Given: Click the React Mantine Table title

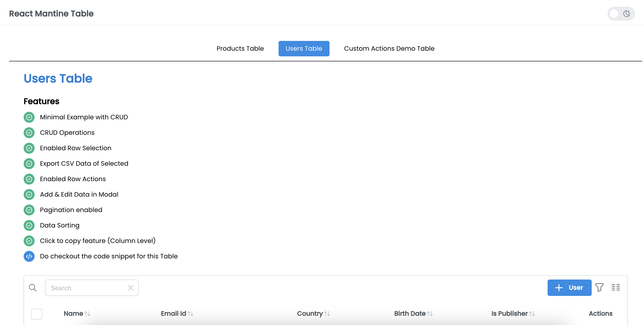Looking at the screenshot, I should point(51,13).
